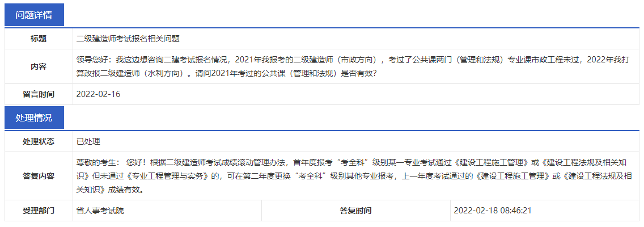Click the 处理状态 row label
Viewport: 644px width, 227px height.
click(39, 141)
